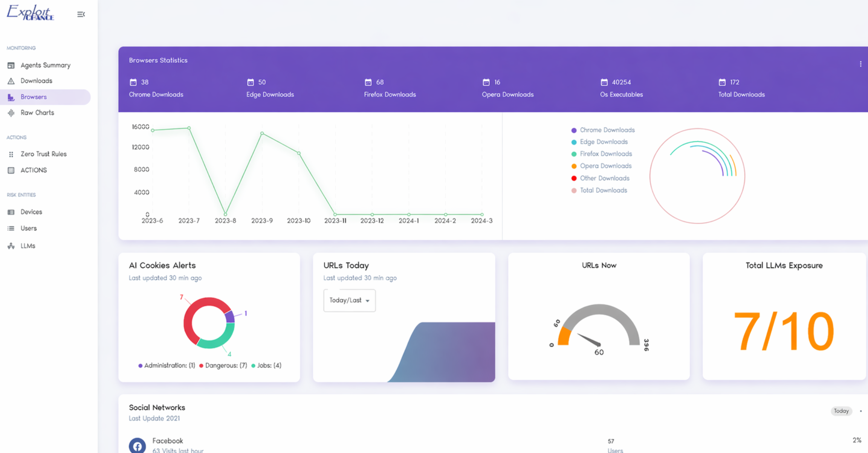
Task: Click the Raw Charts waveform icon
Action: click(x=11, y=113)
